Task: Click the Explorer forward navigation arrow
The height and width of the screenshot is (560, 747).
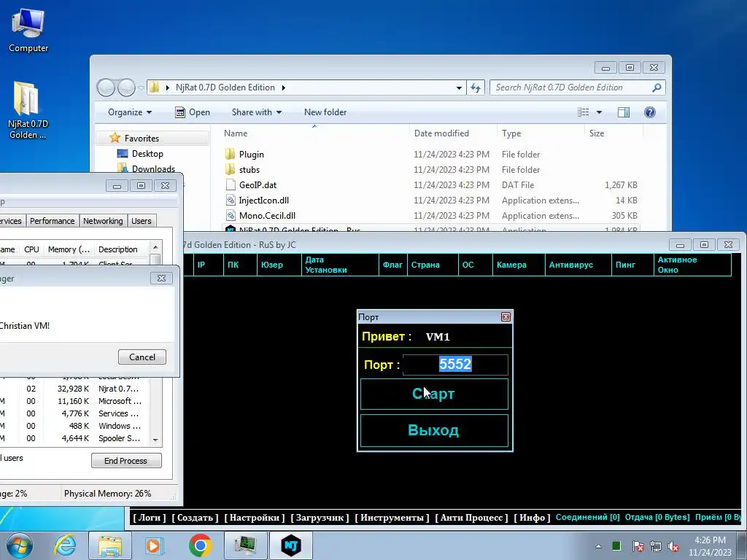Action: (x=126, y=87)
